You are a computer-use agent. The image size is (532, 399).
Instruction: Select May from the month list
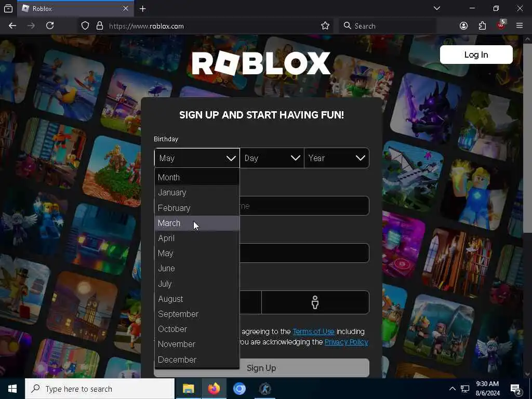[x=197, y=253]
